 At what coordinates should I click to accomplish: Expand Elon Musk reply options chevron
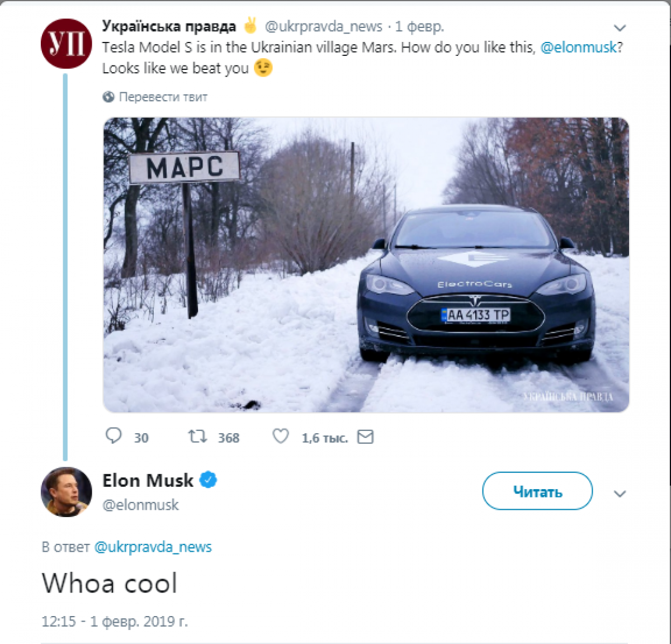[x=620, y=494]
